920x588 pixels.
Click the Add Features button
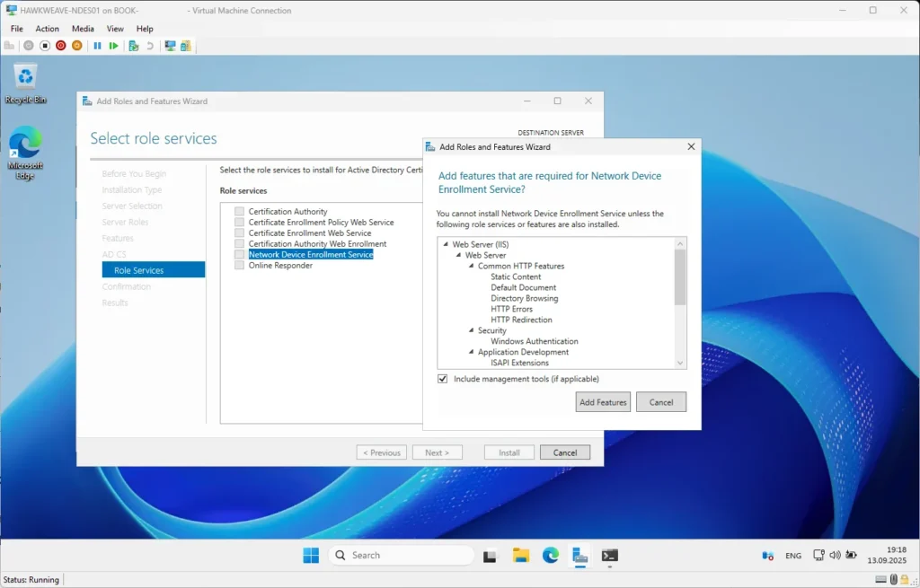pyautogui.click(x=603, y=402)
